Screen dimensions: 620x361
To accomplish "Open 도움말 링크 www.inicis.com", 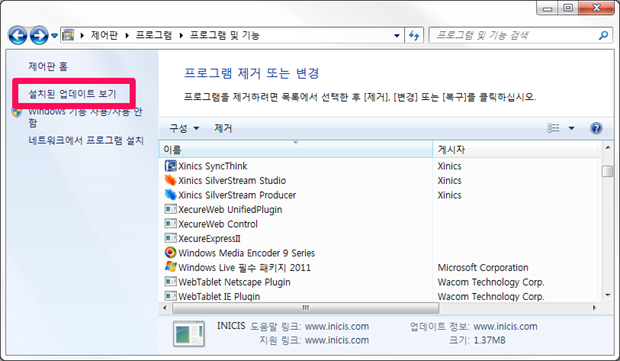I will [337, 327].
